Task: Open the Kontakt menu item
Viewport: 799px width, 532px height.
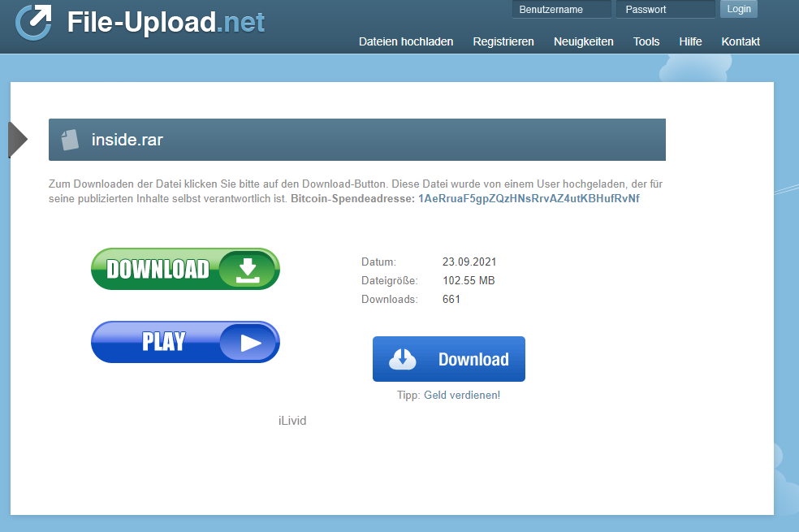Action: pyautogui.click(x=741, y=41)
